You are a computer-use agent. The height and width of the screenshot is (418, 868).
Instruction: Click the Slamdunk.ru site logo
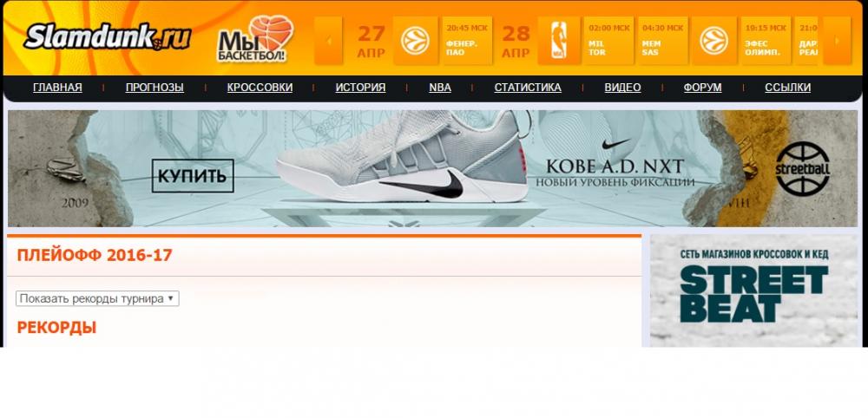click(106, 37)
